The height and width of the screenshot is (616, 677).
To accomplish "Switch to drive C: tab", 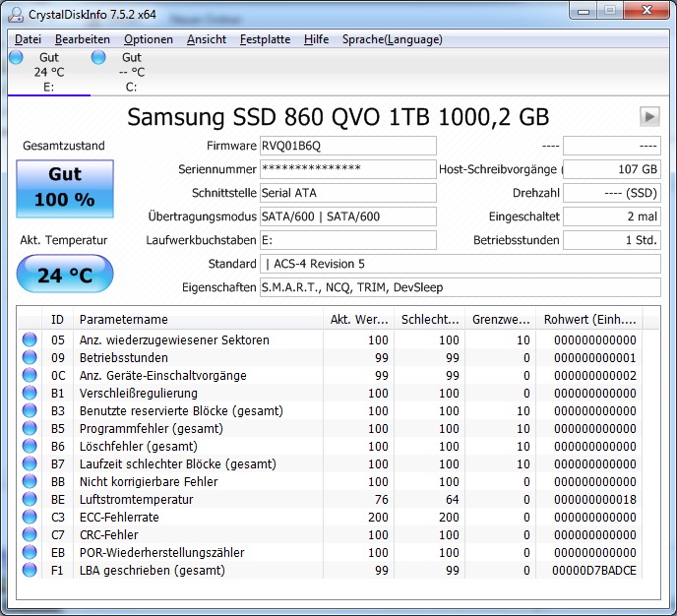I will 132,72.
